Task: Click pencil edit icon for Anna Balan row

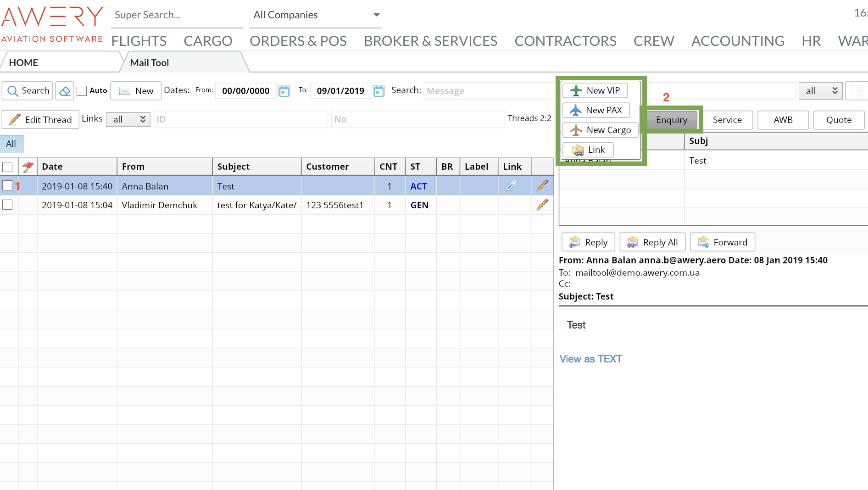Action: click(x=542, y=186)
